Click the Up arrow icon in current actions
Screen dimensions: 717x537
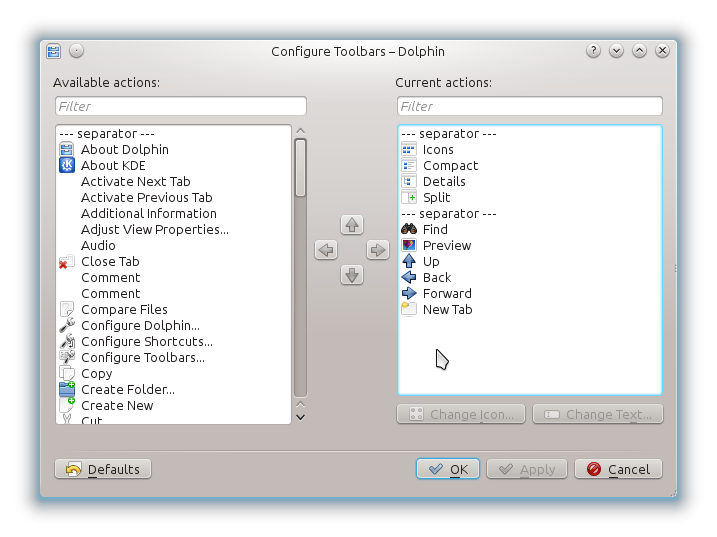point(409,261)
